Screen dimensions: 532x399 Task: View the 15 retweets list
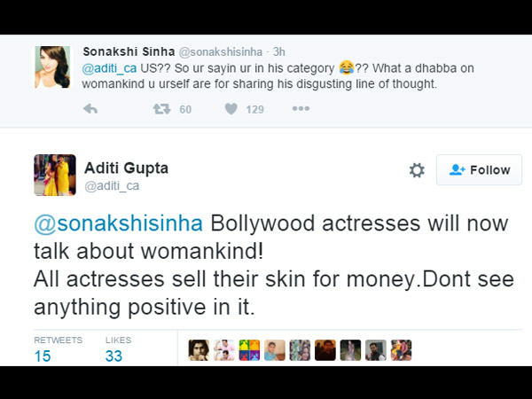tap(43, 356)
